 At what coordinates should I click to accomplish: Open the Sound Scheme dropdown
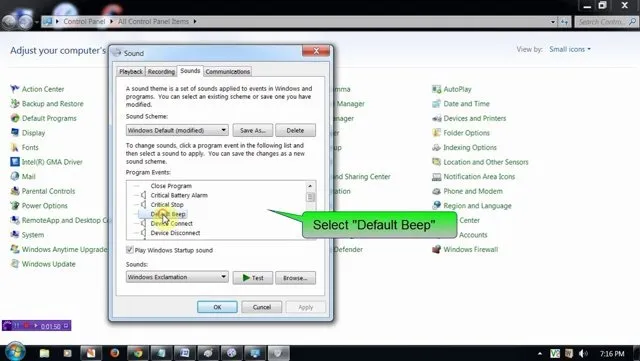[177, 130]
